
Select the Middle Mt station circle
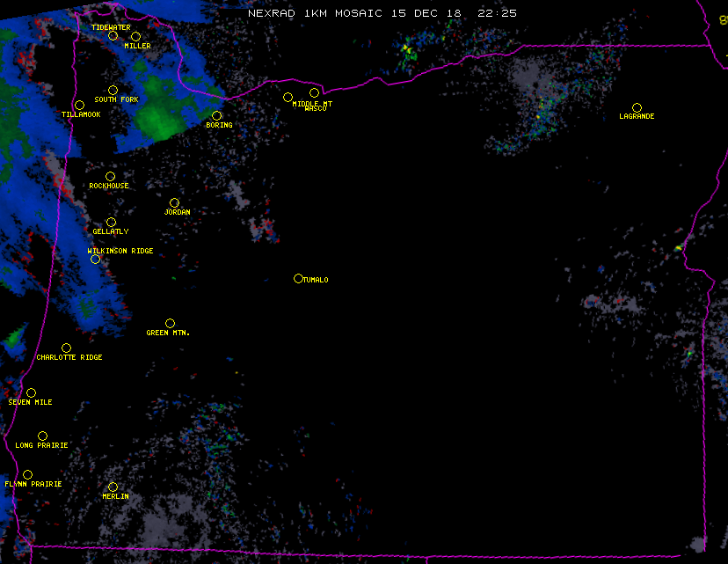(x=288, y=97)
